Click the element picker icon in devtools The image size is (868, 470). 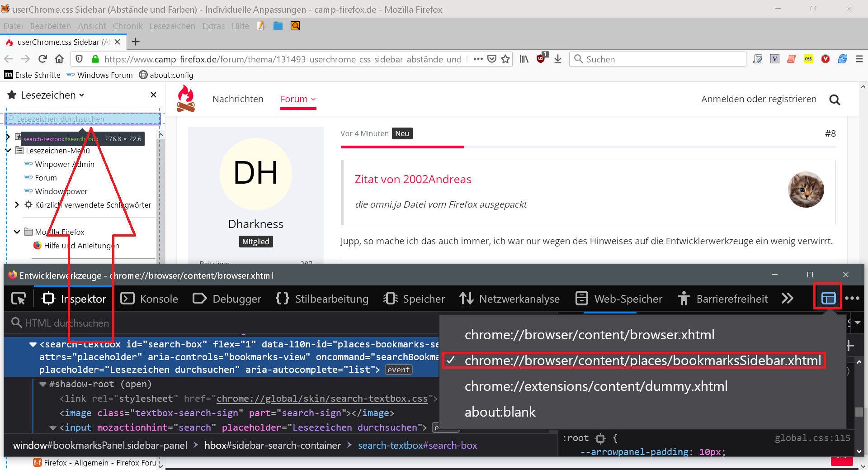pyautogui.click(x=19, y=299)
